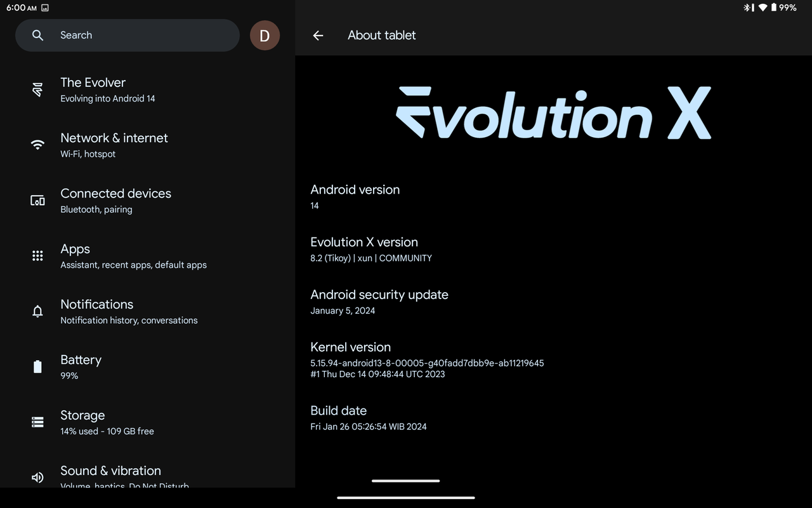The height and width of the screenshot is (508, 812).
Task: Tap the Apps grid icon
Action: 37,256
